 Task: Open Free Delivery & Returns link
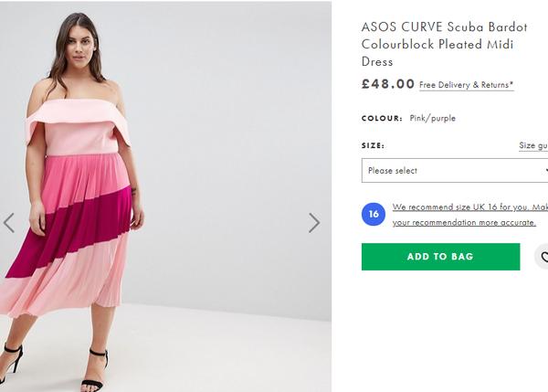coord(466,85)
